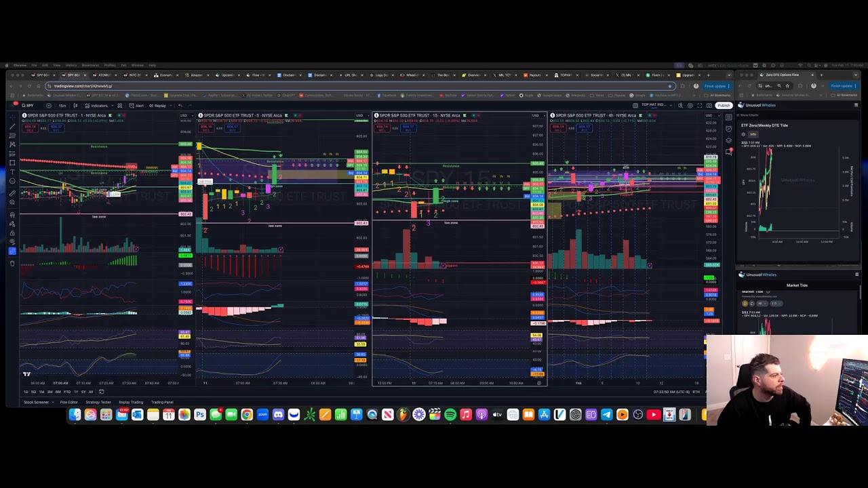The width and height of the screenshot is (868, 488).
Task: Click the Unusual Whales logo in right window
Action: coord(758,105)
